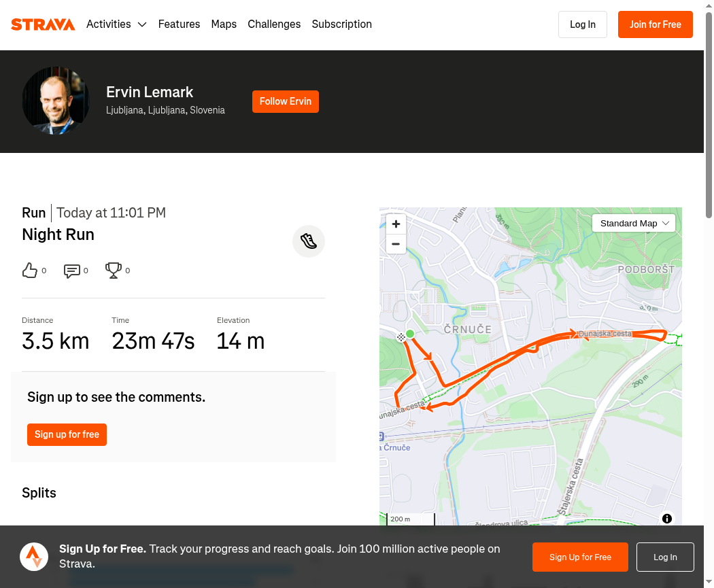Screen dimensions: 714x588
Task: Click the page vertical scrollbar
Action: [709, 114]
